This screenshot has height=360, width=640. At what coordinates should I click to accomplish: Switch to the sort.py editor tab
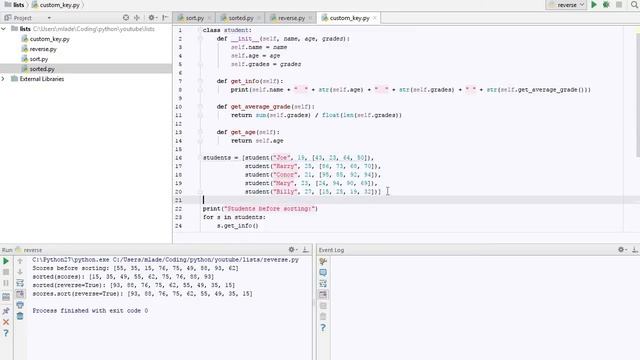pyautogui.click(x=195, y=18)
